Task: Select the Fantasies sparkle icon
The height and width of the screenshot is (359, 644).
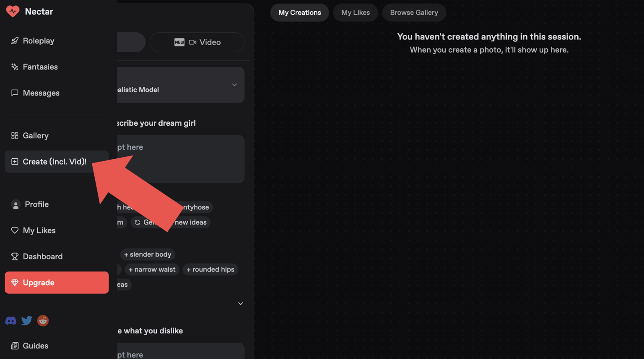Action: 15,67
